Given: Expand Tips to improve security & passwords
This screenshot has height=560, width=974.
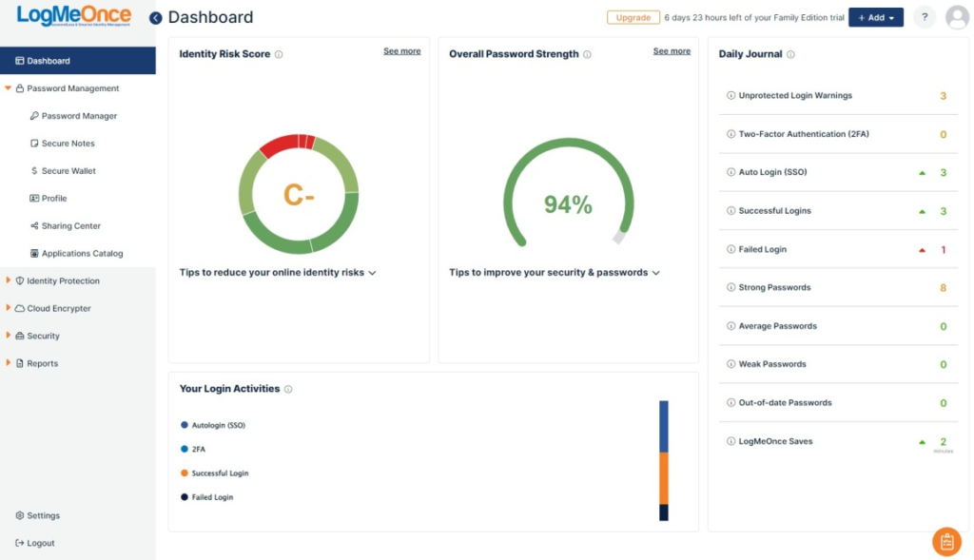Looking at the screenshot, I should [555, 273].
